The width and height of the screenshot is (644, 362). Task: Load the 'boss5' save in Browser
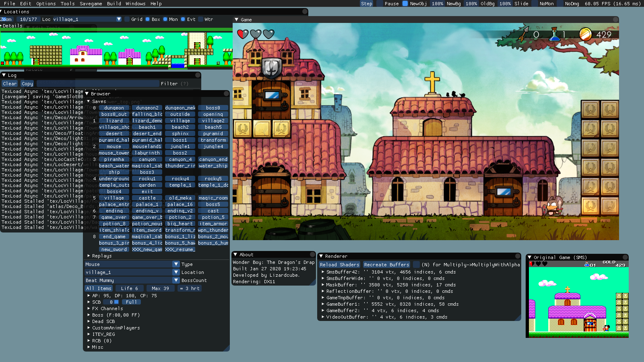pyautogui.click(x=213, y=204)
